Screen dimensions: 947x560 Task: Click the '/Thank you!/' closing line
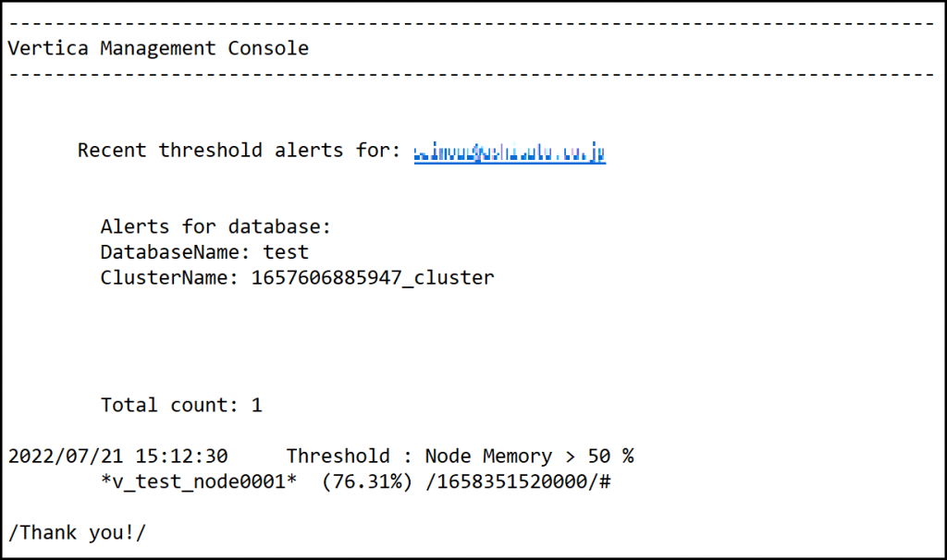pyautogui.click(x=77, y=532)
